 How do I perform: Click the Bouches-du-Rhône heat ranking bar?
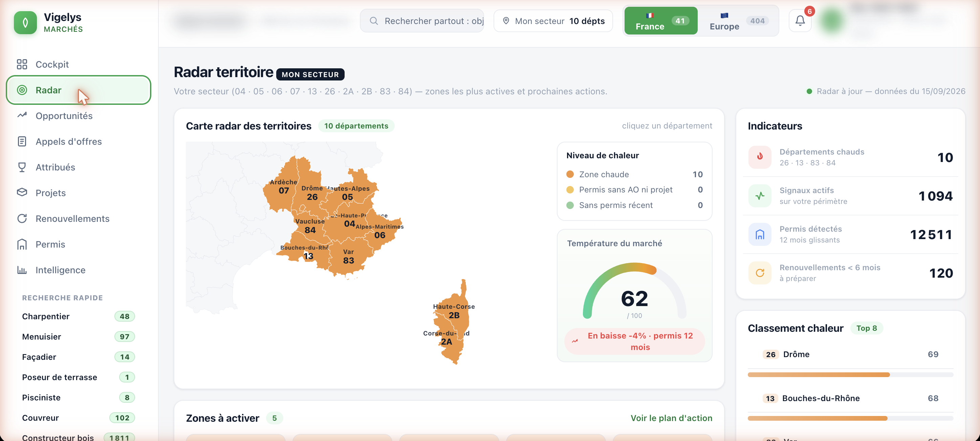coord(850,418)
